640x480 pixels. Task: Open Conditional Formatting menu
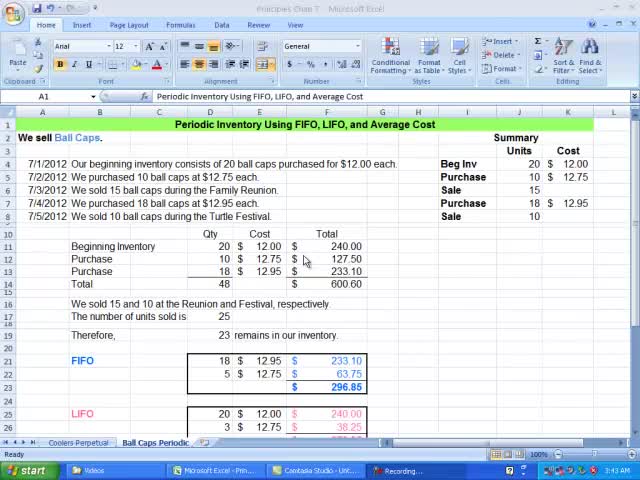[390, 56]
